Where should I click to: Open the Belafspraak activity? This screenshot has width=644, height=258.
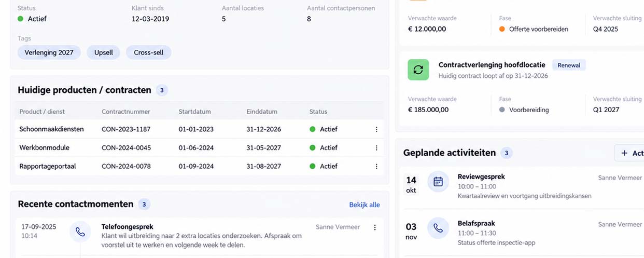477,223
